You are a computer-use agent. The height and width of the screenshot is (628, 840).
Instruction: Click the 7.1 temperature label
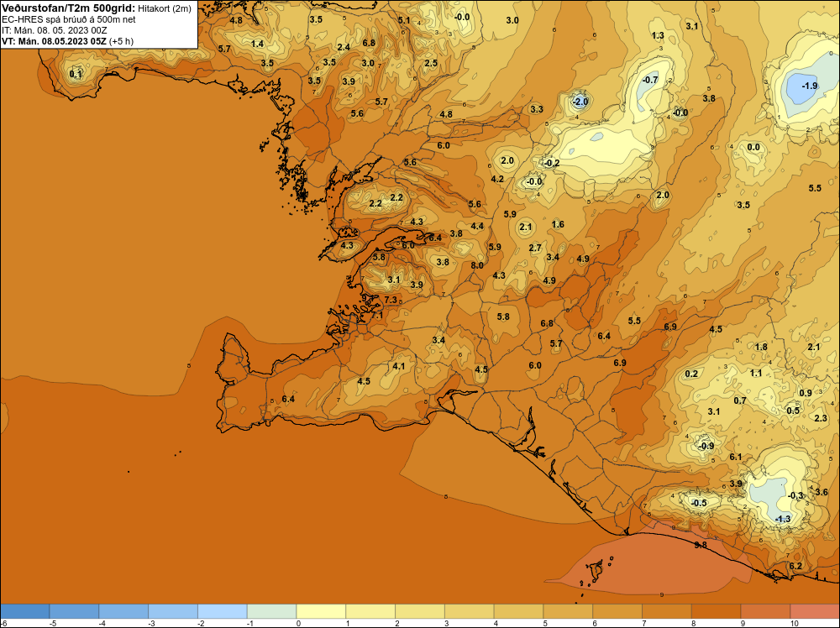(377, 316)
